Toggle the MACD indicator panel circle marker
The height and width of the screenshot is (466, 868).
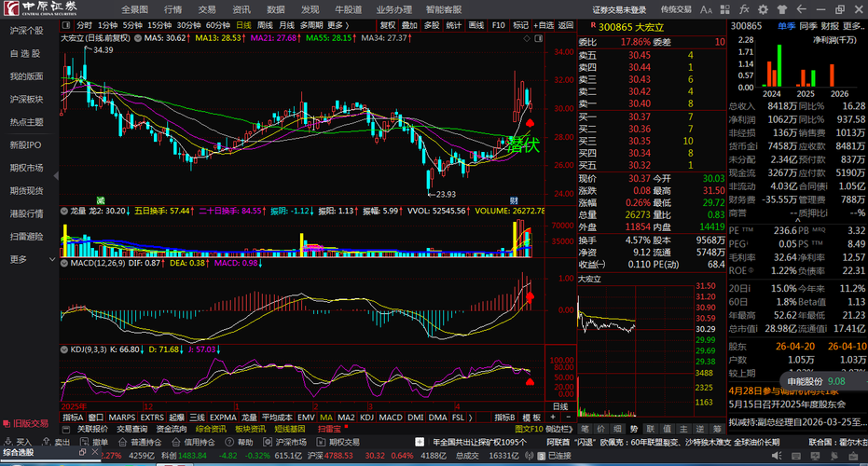coord(64,264)
